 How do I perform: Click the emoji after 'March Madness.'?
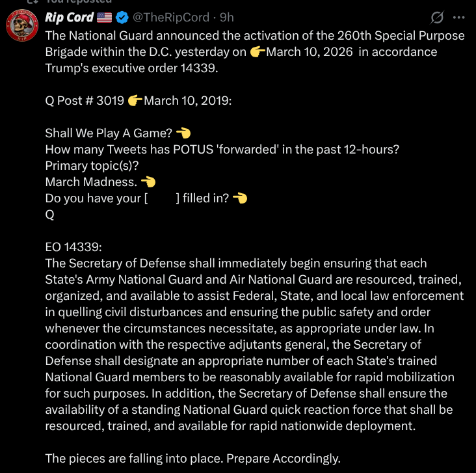pyautogui.click(x=148, y=182)
